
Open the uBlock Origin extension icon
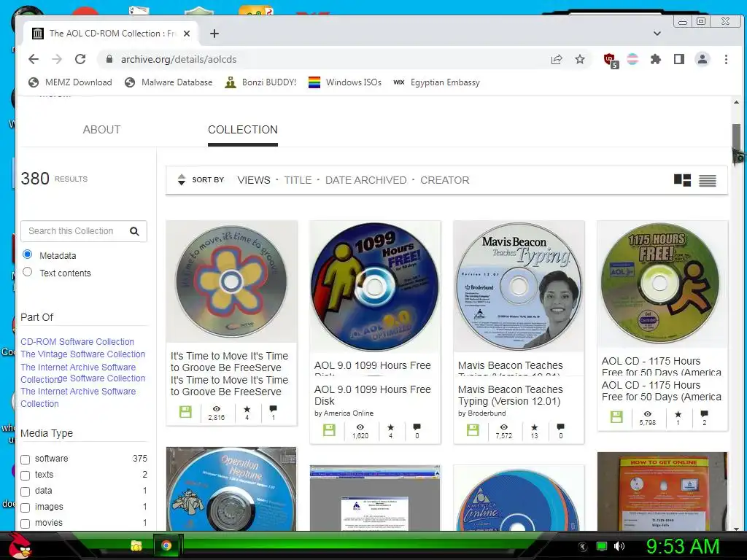611,61
